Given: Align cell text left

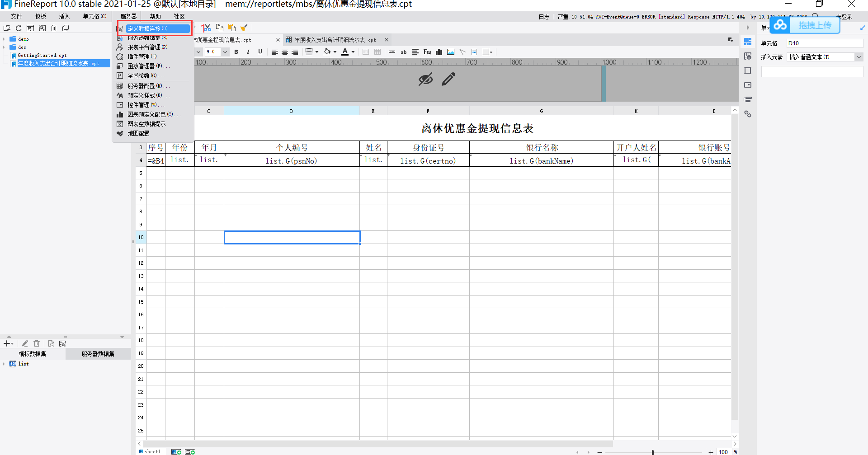Looking at the screenshot, I should coord(274,52).
